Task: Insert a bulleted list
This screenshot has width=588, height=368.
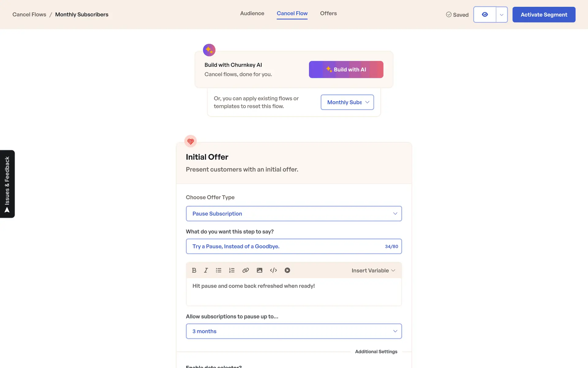Action: click(x=218, y=270)
